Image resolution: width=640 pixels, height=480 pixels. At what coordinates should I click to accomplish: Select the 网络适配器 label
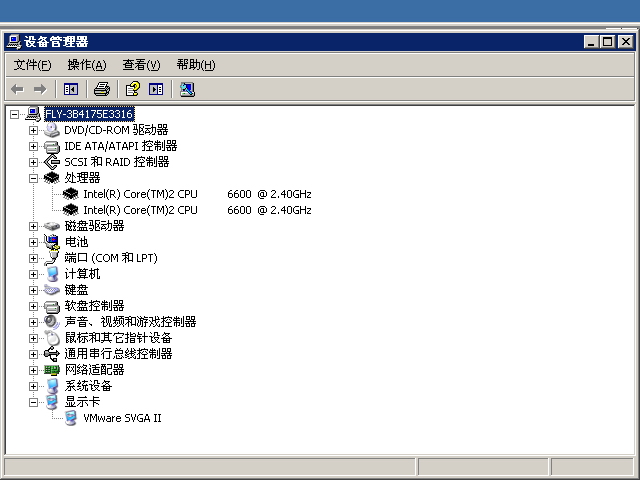click(x=94, y=370)
